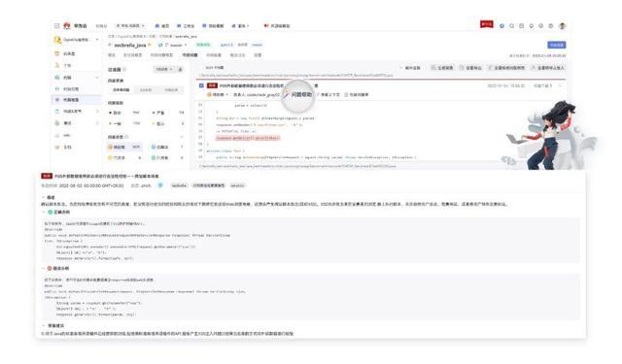
Task: Star the secbrella_java task
Action: click(150, 46)
